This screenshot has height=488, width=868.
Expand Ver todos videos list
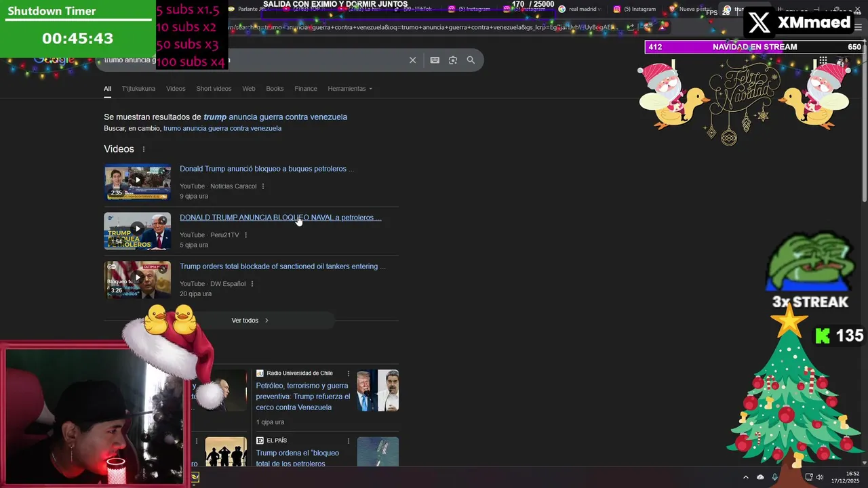coord(251,321)
